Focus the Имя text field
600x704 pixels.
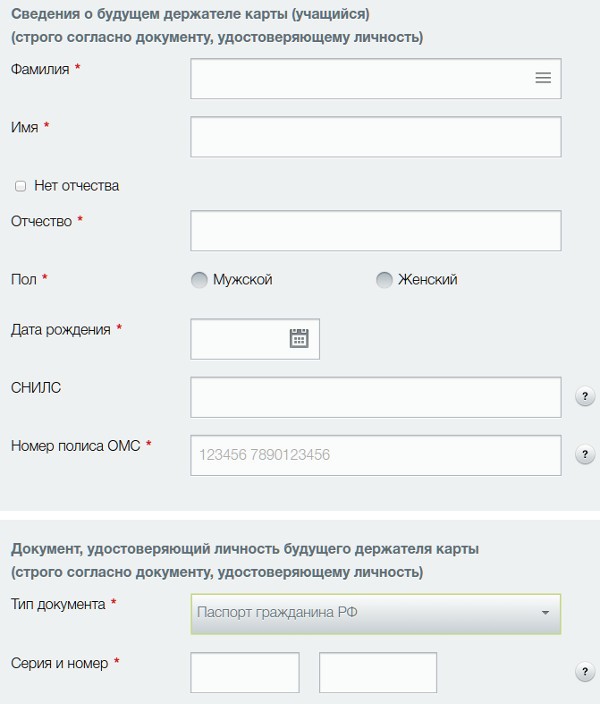coord(376,137)
